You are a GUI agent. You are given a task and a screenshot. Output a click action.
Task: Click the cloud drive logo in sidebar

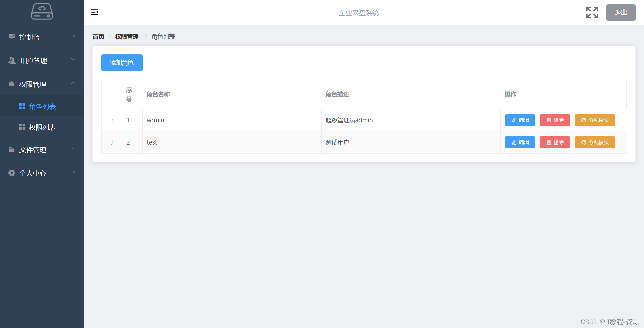coord(42,12)
